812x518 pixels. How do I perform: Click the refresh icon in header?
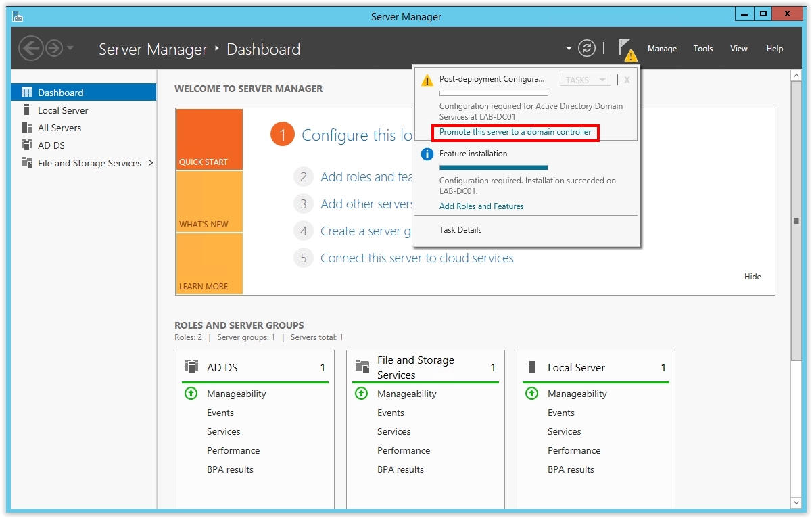pyautogui.click(x=587, y=48)
